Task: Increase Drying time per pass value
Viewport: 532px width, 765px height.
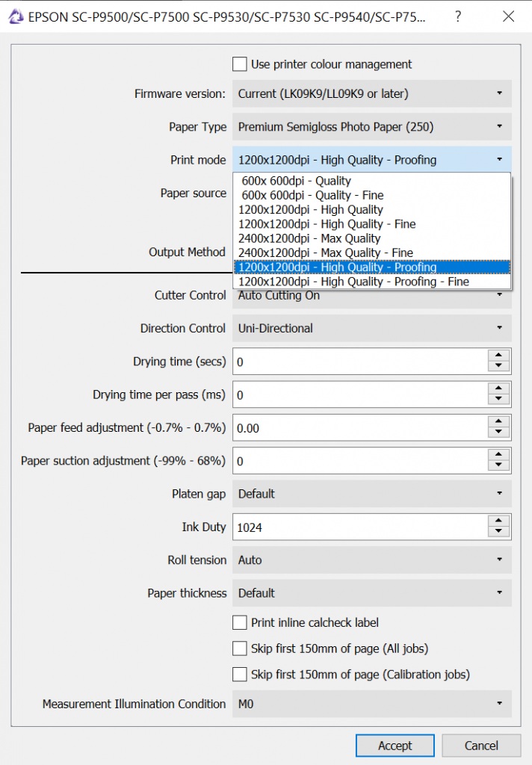Action: [498, 388]
